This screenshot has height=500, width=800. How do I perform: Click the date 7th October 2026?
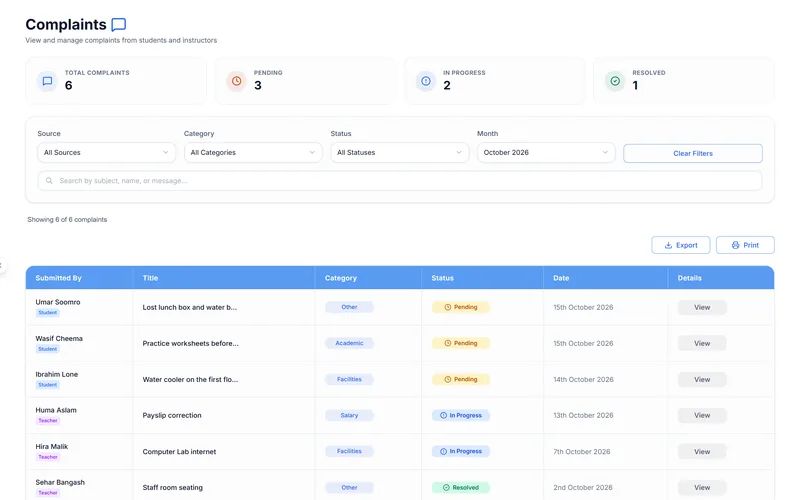582,452
